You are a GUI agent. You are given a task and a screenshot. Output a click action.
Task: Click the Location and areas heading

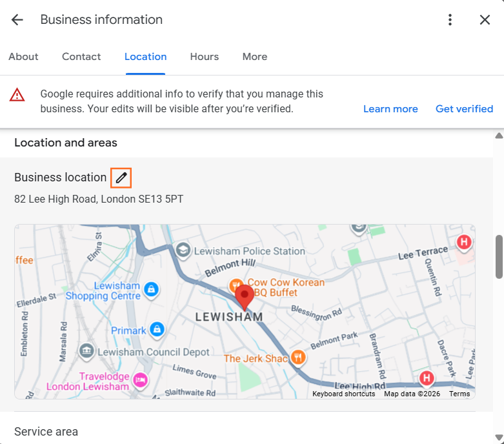[x=66, y=143]
